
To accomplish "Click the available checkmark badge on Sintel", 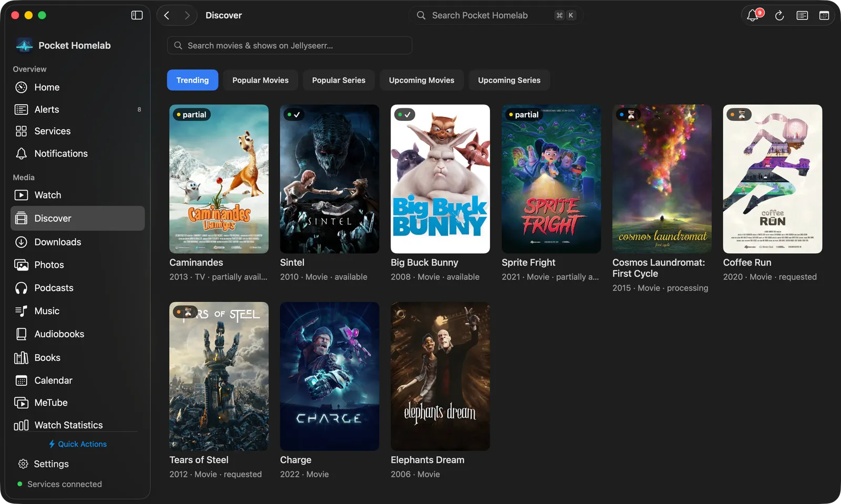I will 294,115.
